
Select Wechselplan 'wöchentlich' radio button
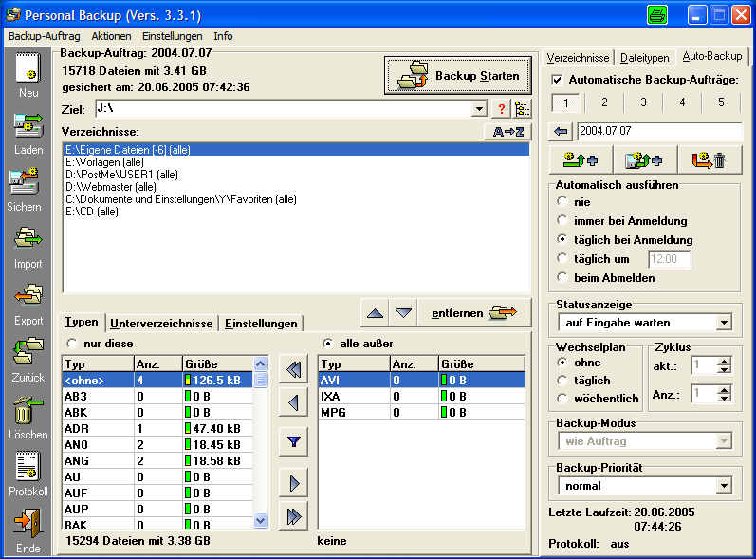point(562,399)
